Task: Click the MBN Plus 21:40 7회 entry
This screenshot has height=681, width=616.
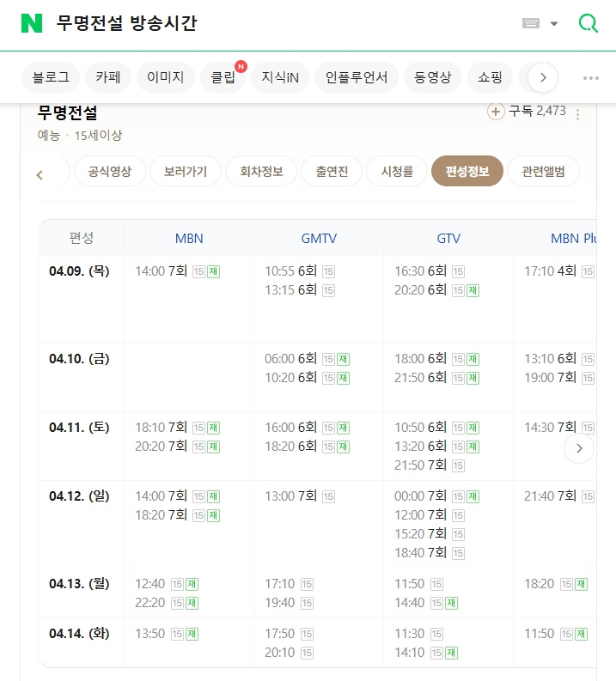Action: coord(559,496)
